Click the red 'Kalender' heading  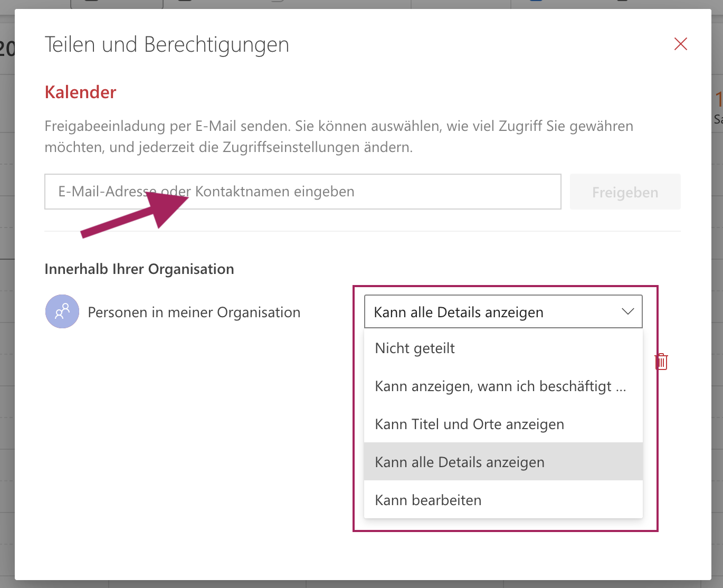pos(80,92)
